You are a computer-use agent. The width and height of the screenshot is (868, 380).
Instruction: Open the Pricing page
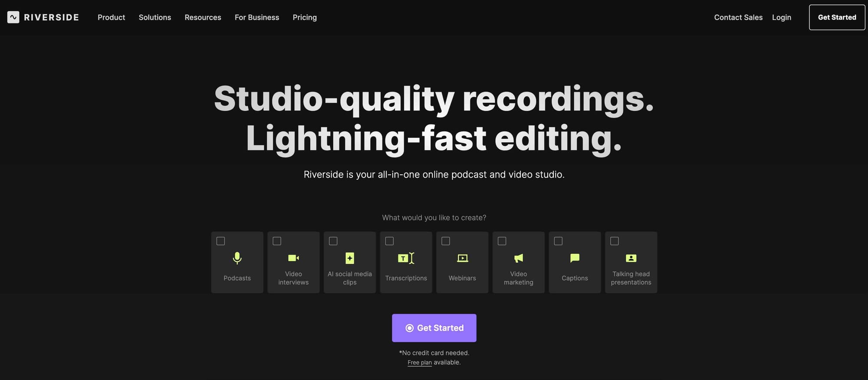pyautogui.click(x=305, y=17)
